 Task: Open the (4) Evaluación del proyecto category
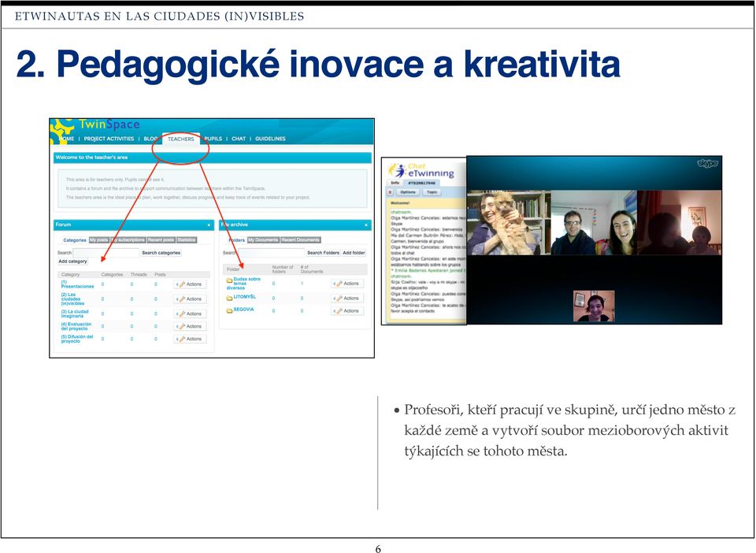(x=76, y=326)
